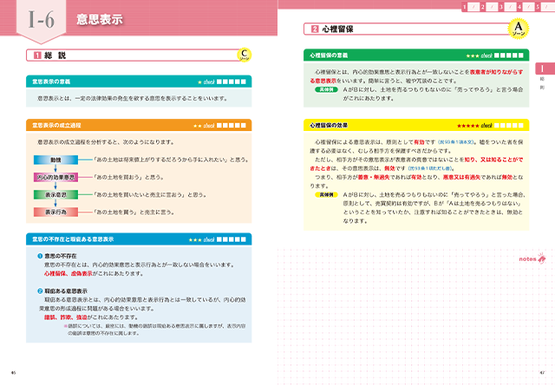Image resolution: width=555 pixels, height=392 pixels.
Task: Click the green 心裡留保の意義 header
Action: (416, 56)
